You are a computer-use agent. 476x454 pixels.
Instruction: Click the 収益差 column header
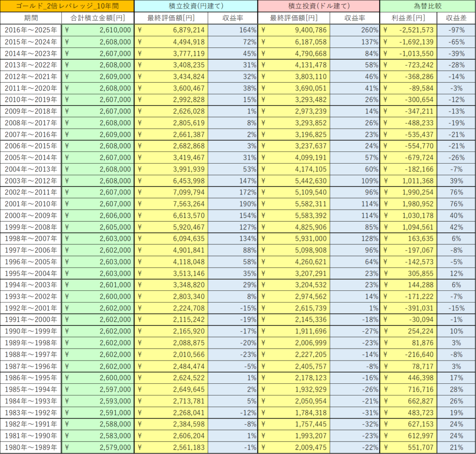pyautogui.click(x=456, y=18)
